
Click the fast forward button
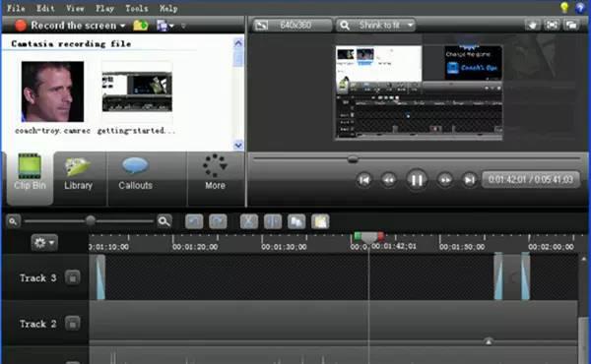coord(445,180)
